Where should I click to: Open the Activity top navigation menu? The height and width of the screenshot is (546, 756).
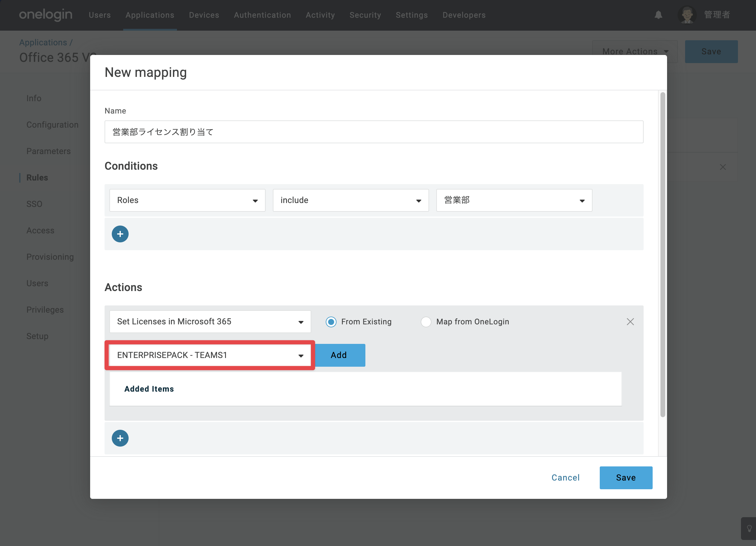tap(320, 15)
